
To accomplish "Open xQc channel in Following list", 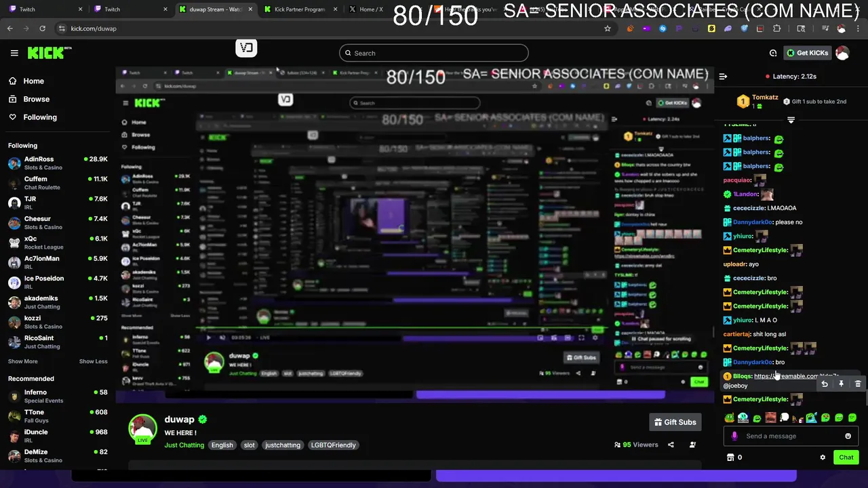I will (58, 243).
